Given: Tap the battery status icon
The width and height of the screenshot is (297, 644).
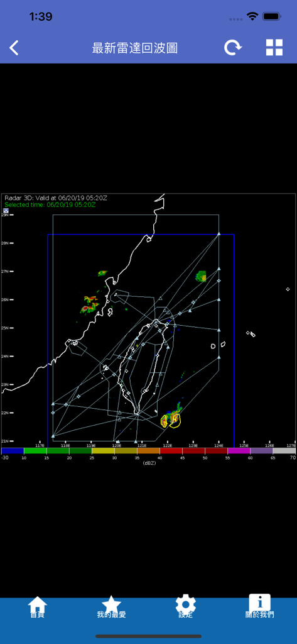Looking at the screenshot, I should click(x=271, y=16).
